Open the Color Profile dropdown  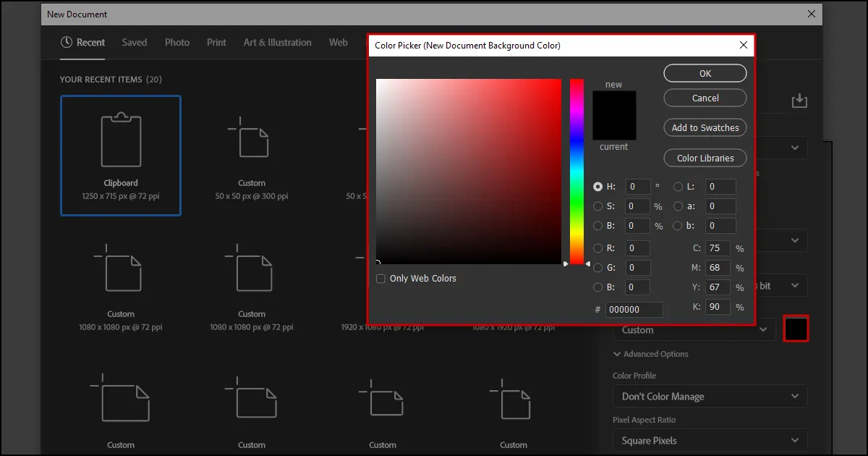click(709, 396)
